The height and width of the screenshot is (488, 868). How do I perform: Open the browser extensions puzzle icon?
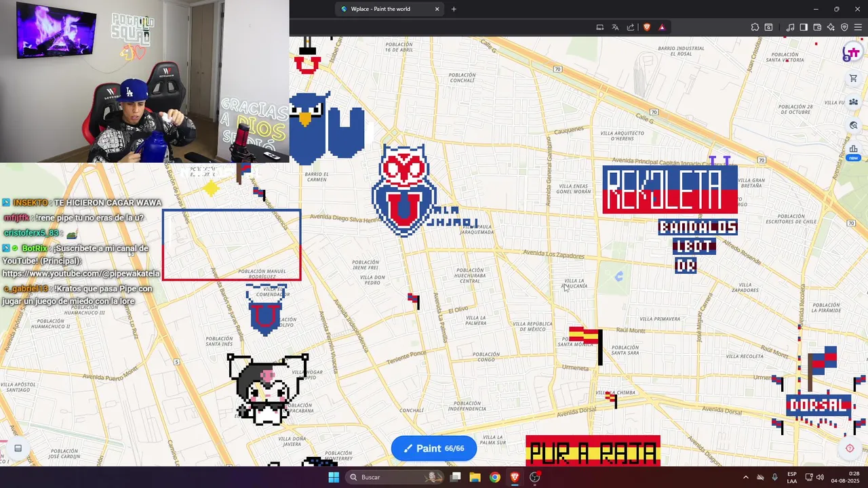(755, 27)
